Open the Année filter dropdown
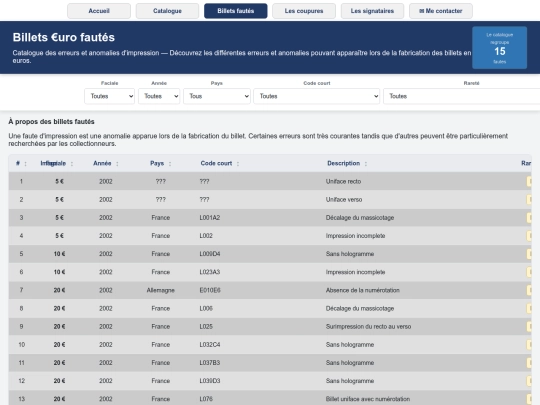Image resolution: width=540 pixels, height=405 pixels. [159, 96]
